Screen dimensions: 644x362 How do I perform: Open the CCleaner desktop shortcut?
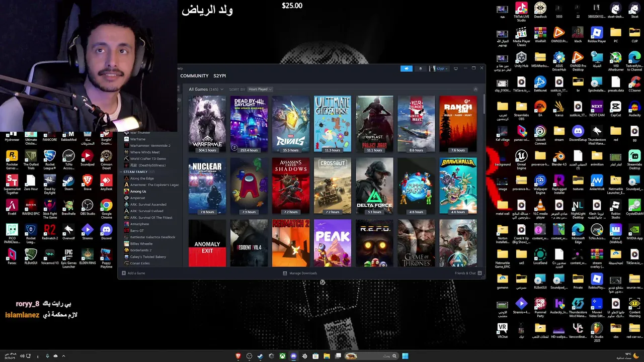pyautogui.click(x=634, y=84)
